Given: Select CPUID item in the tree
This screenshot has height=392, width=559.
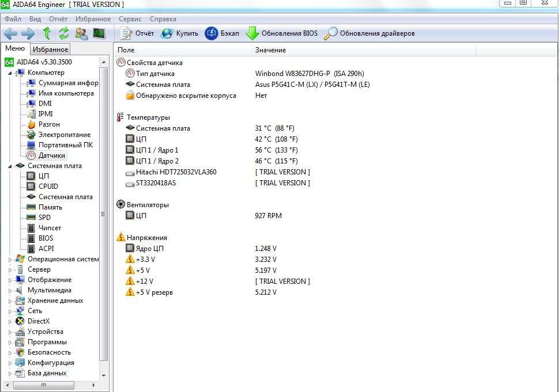Looking at the screenshot, I should (48, 187).
